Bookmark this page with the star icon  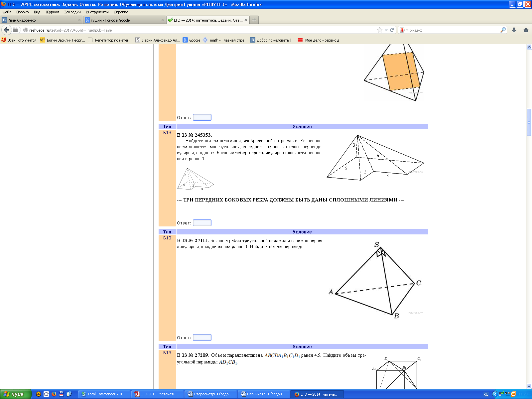(380, 30)
